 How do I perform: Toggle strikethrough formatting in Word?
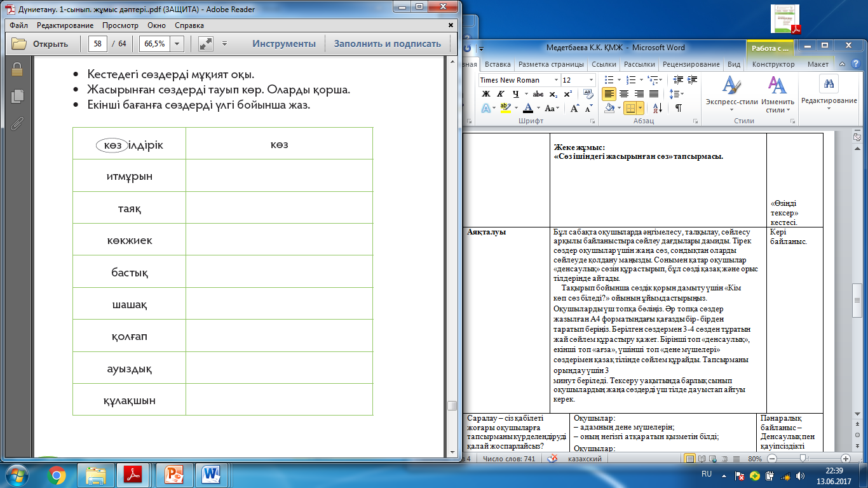click(538, 94)
